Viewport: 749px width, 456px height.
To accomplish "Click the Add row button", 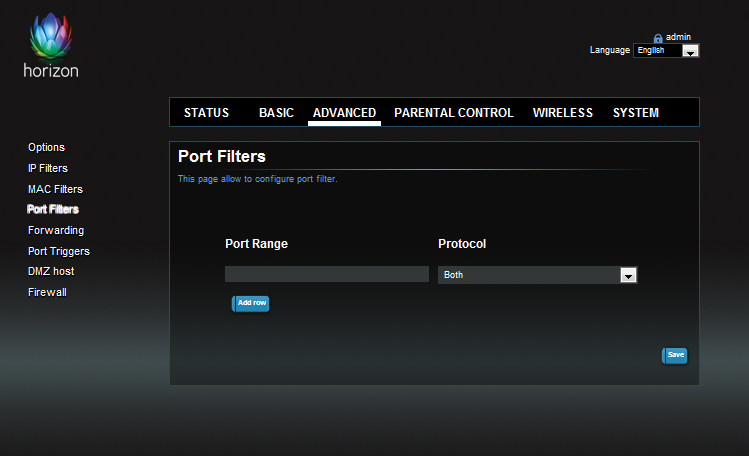I will click(x=251, y=303).
